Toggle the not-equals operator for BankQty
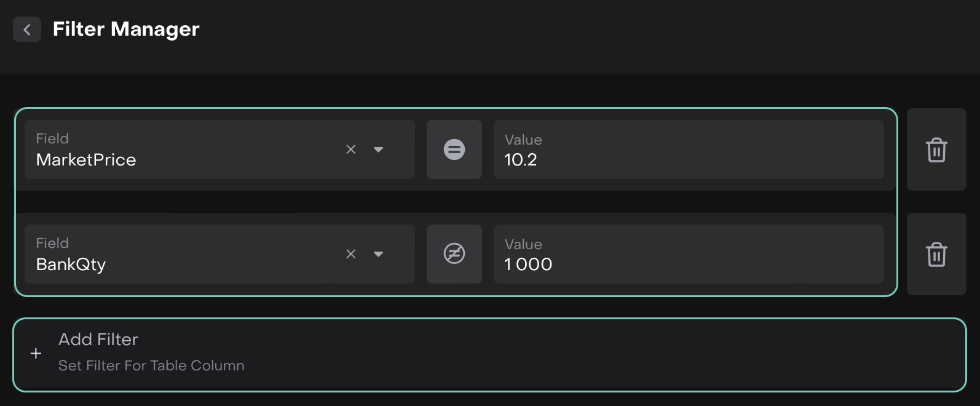980x406 pixels. [x=454, y=254]
